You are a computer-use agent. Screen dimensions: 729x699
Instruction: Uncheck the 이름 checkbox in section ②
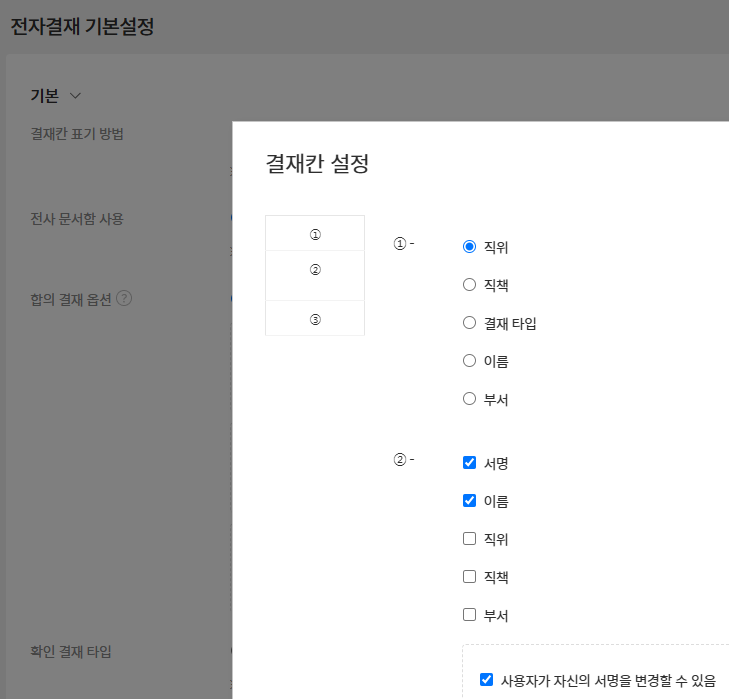pos(469,501)
